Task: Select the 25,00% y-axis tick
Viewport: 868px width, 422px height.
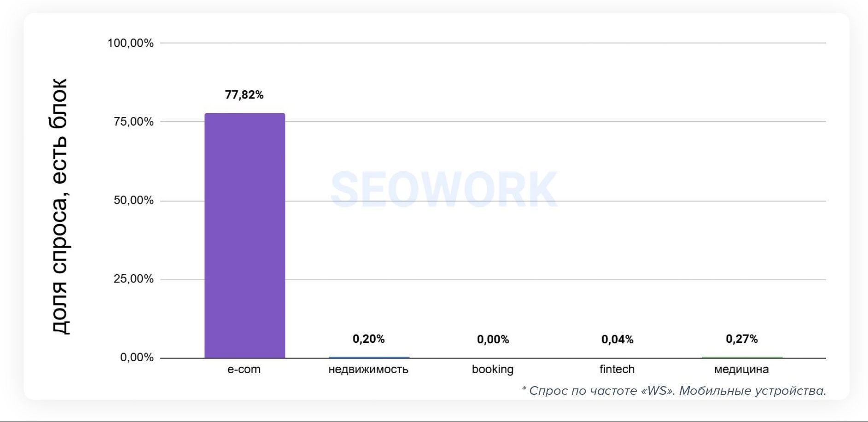Action: pos(134,279)
